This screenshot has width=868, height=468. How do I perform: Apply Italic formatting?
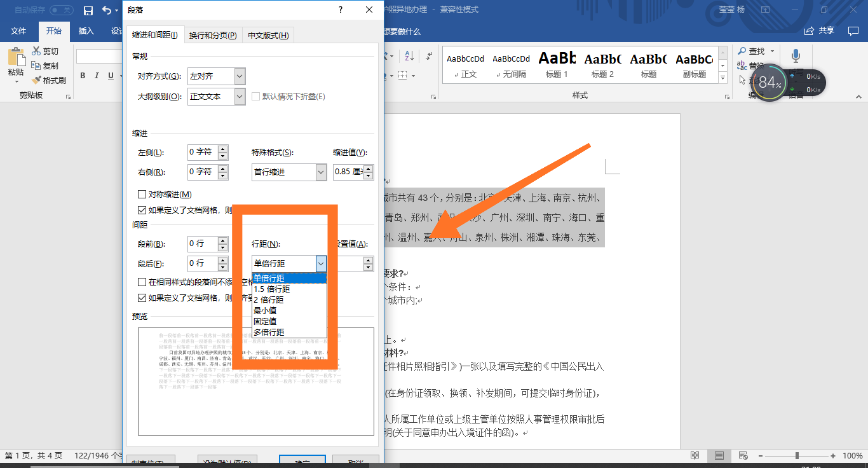point(97,76)
